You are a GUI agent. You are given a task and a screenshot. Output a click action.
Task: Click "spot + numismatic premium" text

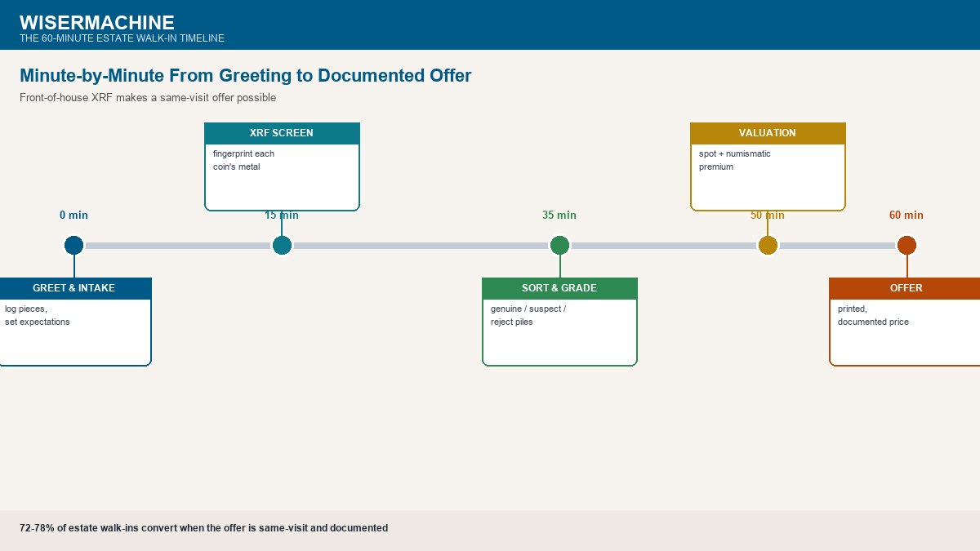point(735,161)
